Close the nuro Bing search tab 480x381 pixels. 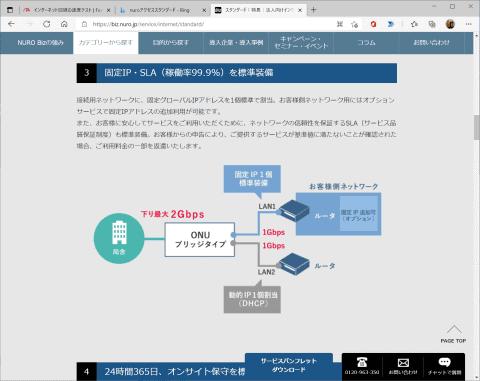click(x=204, y=10)
